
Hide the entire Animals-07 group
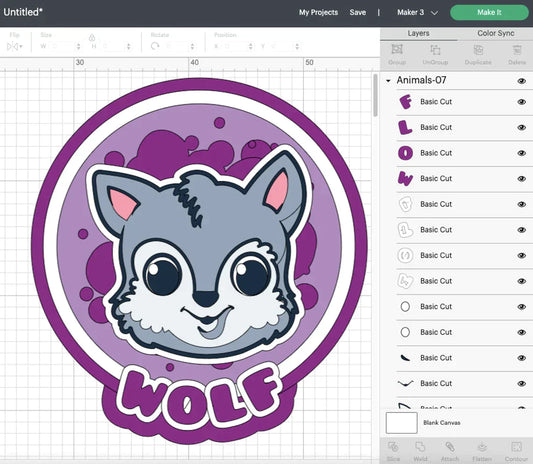pyautogui.click(x=521, y=81)
